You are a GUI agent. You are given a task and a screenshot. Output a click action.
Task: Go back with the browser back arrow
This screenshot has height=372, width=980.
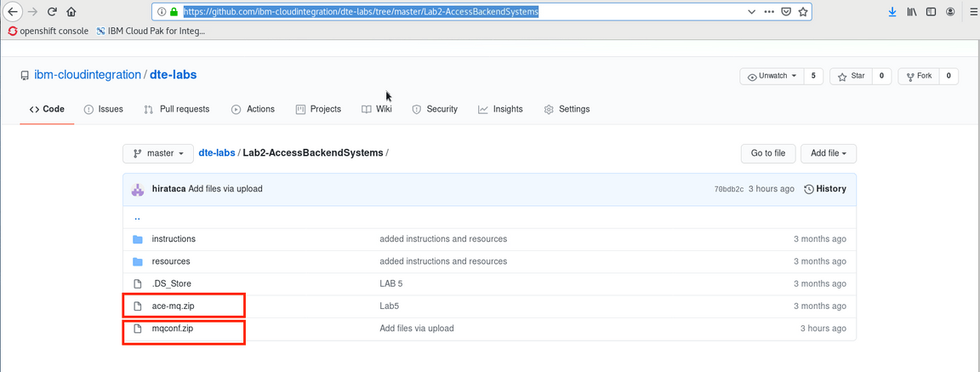11,11
